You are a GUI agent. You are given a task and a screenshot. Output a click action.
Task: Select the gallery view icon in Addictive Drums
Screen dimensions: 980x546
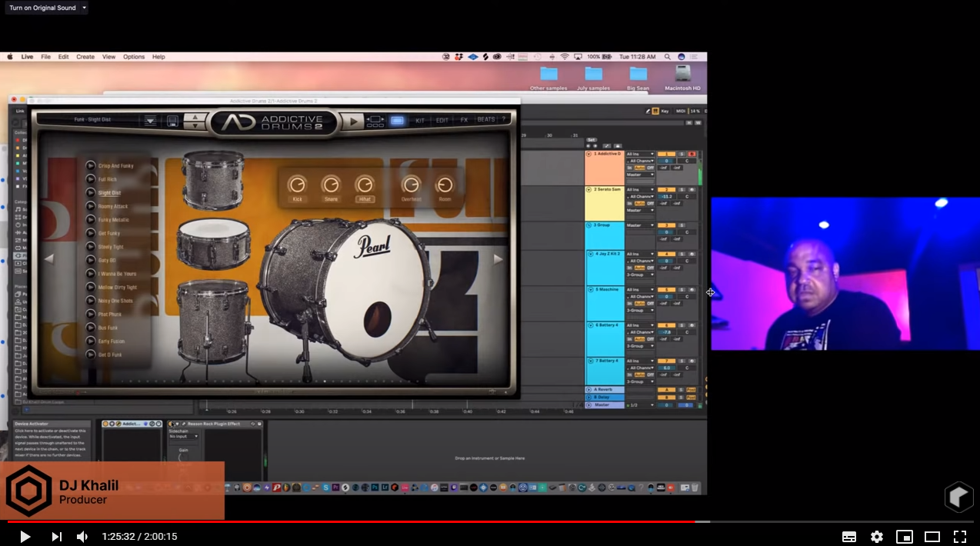click(397, 121)
